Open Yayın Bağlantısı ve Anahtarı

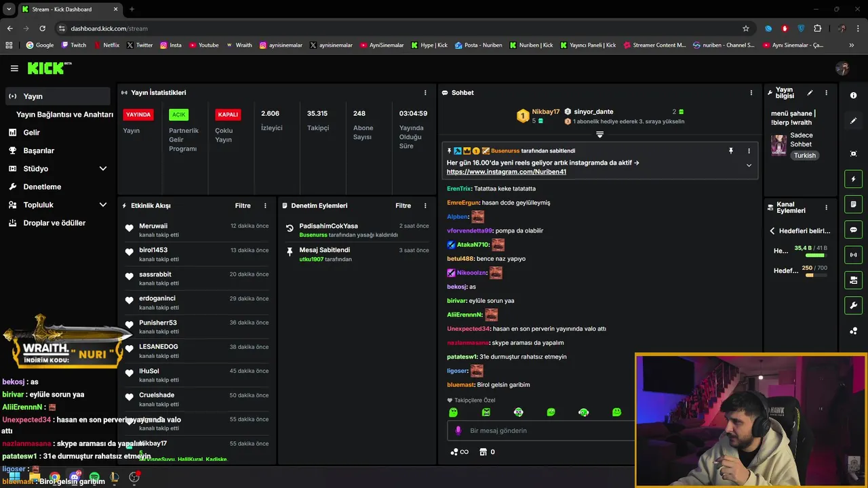pos(64,115)
